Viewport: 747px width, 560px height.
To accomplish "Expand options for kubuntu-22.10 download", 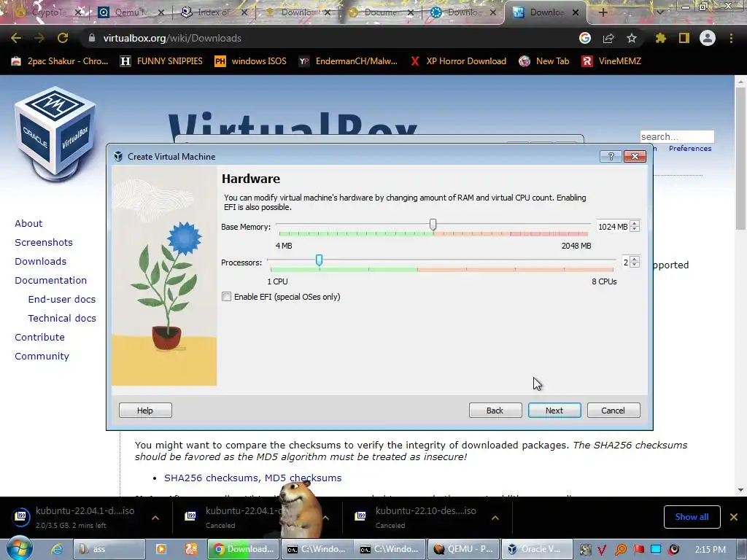I will coord(495,518).
